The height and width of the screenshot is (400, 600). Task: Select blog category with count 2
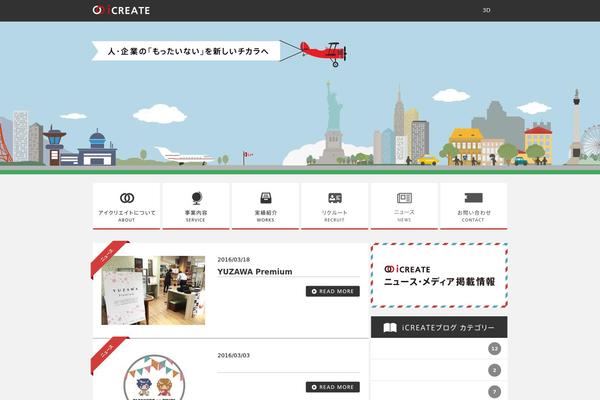(x=439, y=370)
